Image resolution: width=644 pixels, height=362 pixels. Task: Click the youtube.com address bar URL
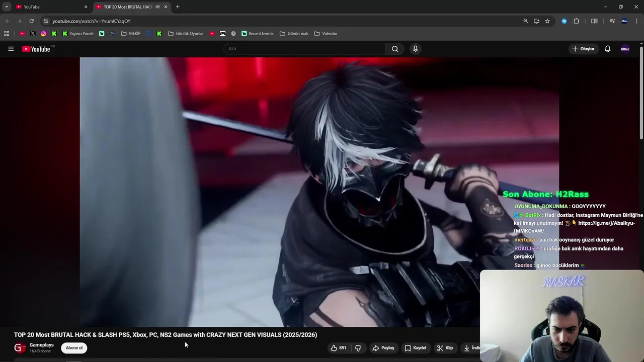pyautogui.click(x=91, y=21)
